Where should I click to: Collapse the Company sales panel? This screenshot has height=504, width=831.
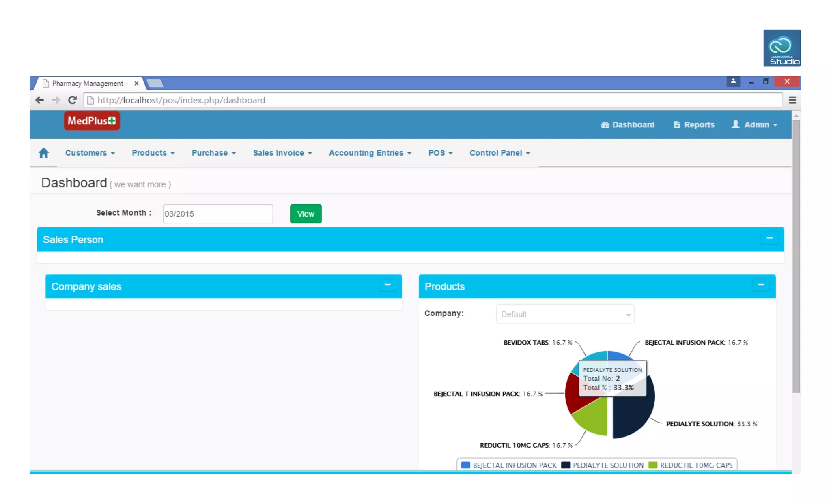[387, 285]
